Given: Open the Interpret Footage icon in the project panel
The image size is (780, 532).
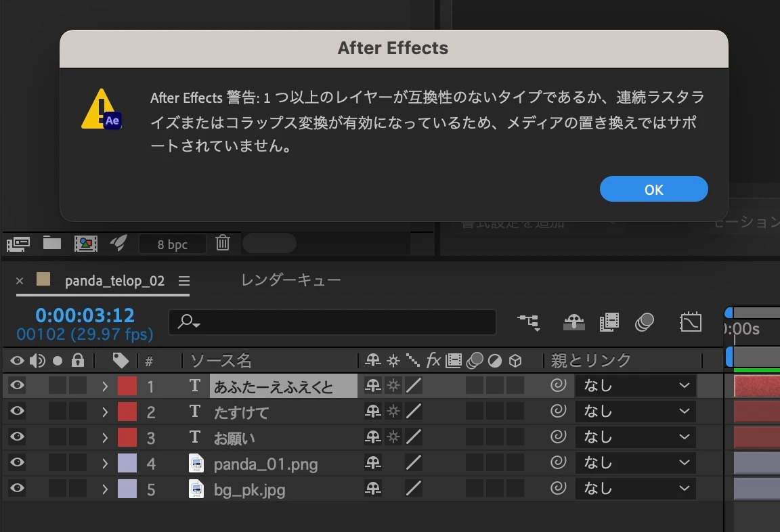Looking at the screenshot, I should [18, 244].
